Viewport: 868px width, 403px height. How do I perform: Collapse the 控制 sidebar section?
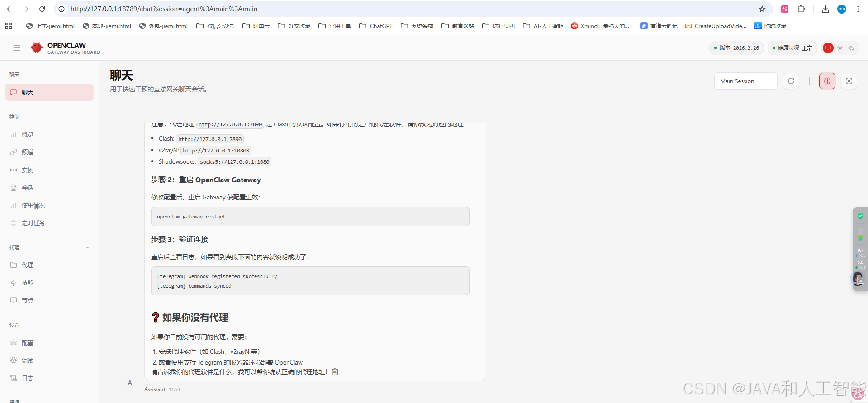[49, 117]
